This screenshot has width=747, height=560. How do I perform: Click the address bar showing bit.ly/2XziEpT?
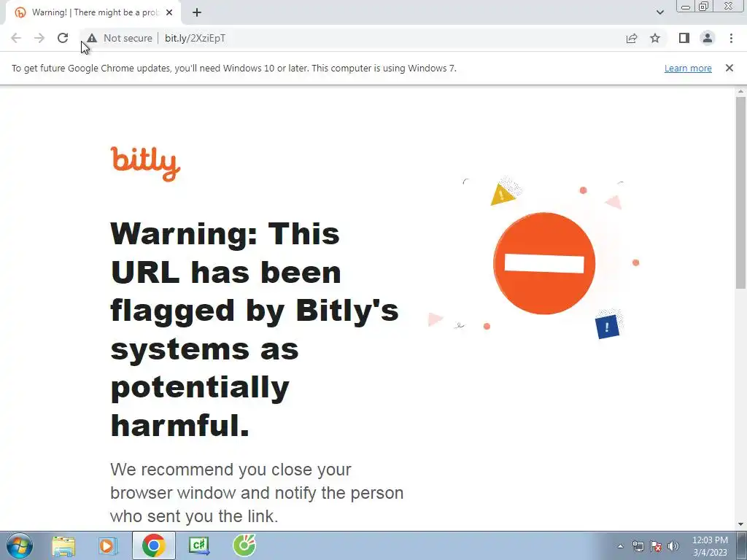pos(352,38)
